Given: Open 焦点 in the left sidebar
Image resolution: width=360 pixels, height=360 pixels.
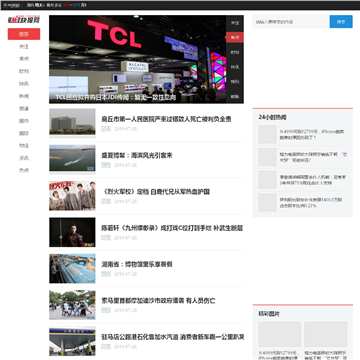Looking at the screenshot, I should click(x=24, y=59).
